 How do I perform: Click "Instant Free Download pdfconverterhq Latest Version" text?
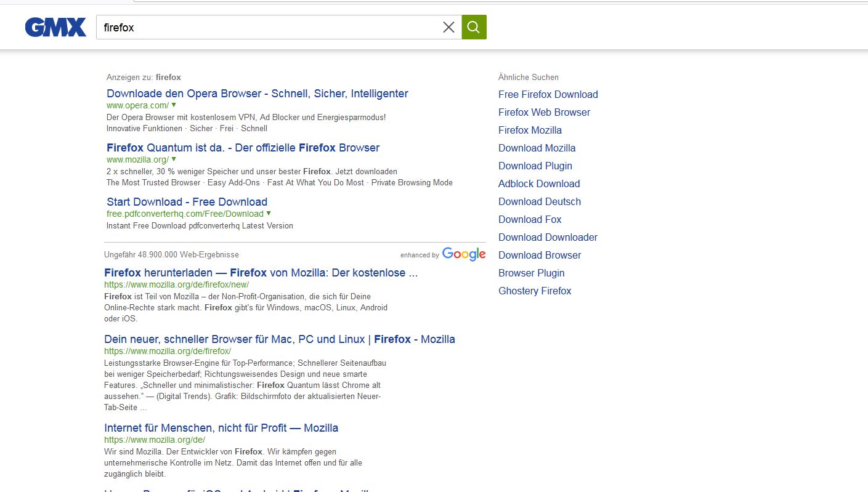click(x=200, y=225)
